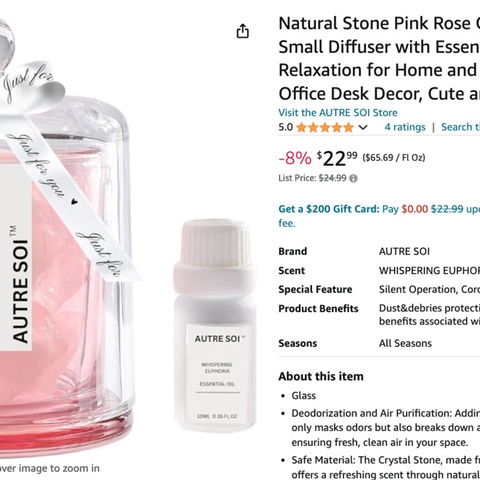480x480 pixels.
Task: Click the struck-through $24.99 list price
Action: tap(332, 178)
